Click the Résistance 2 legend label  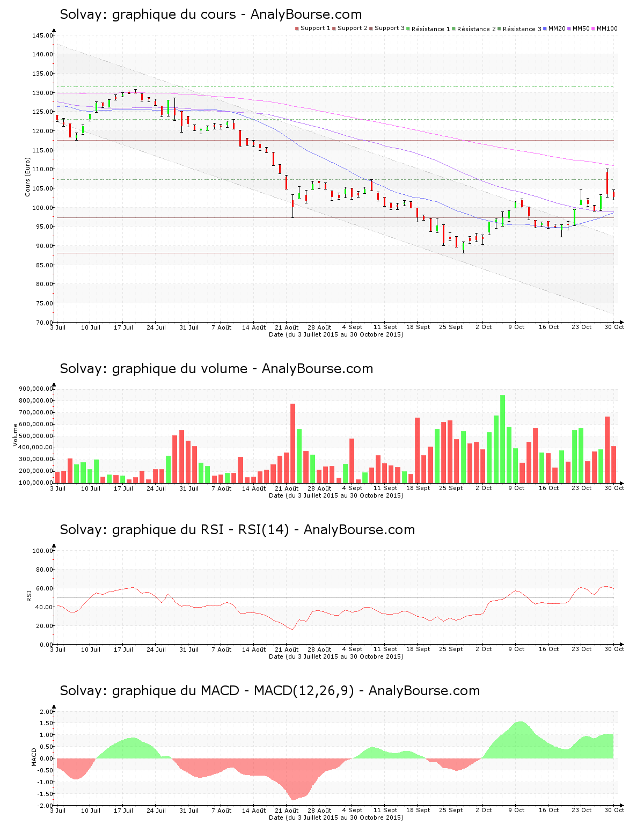coord(477,29)
